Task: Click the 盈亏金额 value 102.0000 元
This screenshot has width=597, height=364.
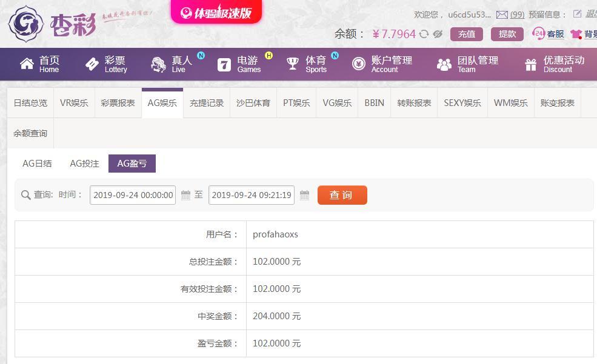Action: point(277,343)
